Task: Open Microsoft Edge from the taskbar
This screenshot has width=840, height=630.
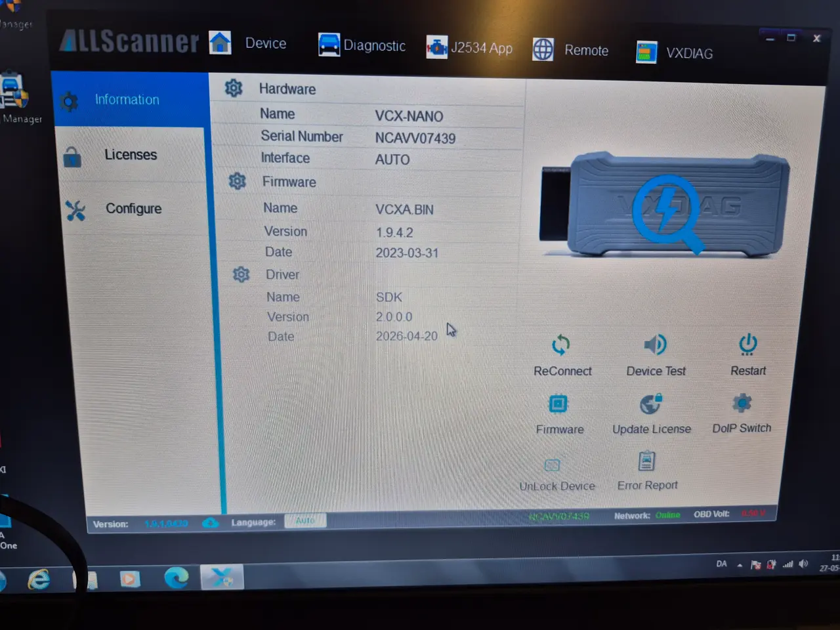Action: tap(176, 577)
